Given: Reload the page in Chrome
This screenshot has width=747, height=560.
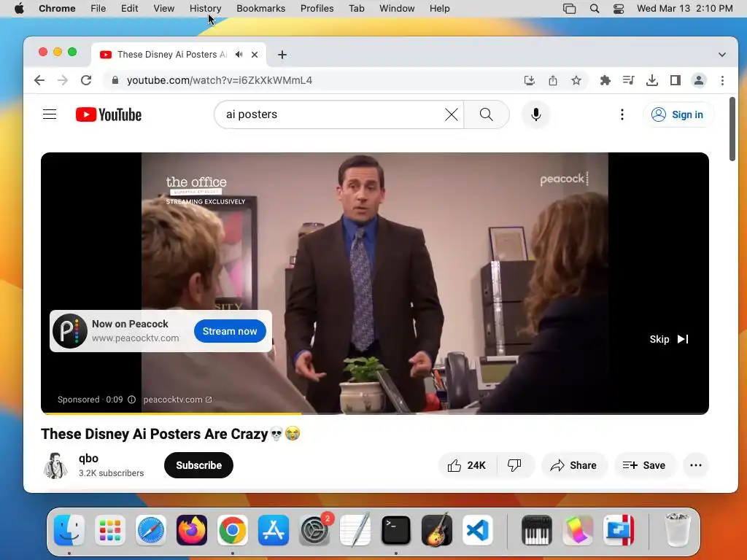Looking at the screenshot, I should (x=86, y=80).
